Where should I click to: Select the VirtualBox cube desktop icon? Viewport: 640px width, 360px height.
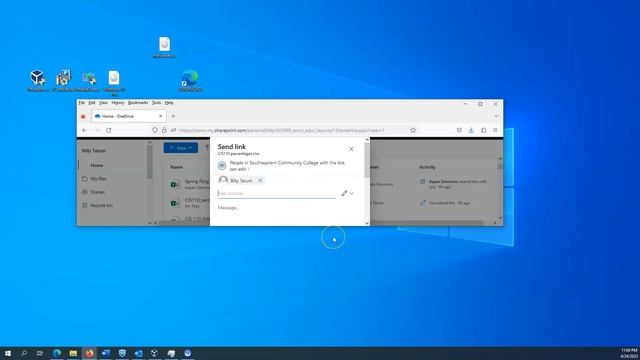coord(37,80)
